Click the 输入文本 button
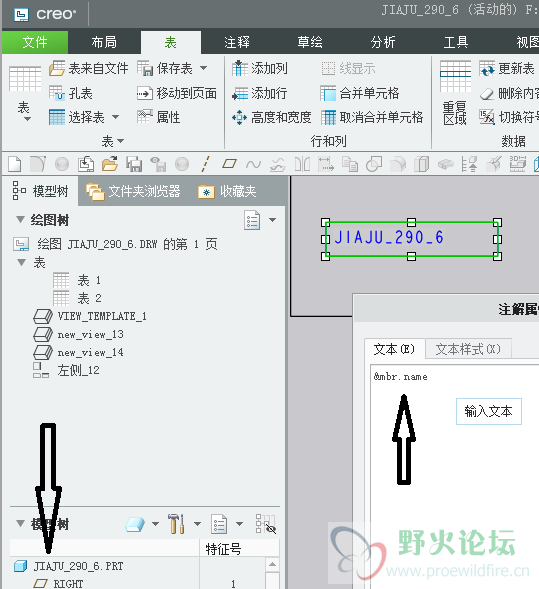This screenshot has width=539, height=589. (489, 411)
